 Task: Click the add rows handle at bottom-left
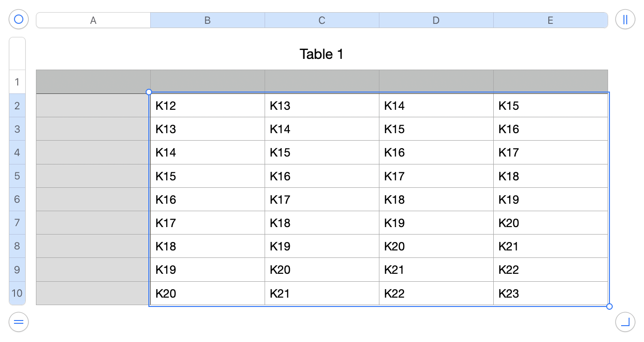(19, 322)
